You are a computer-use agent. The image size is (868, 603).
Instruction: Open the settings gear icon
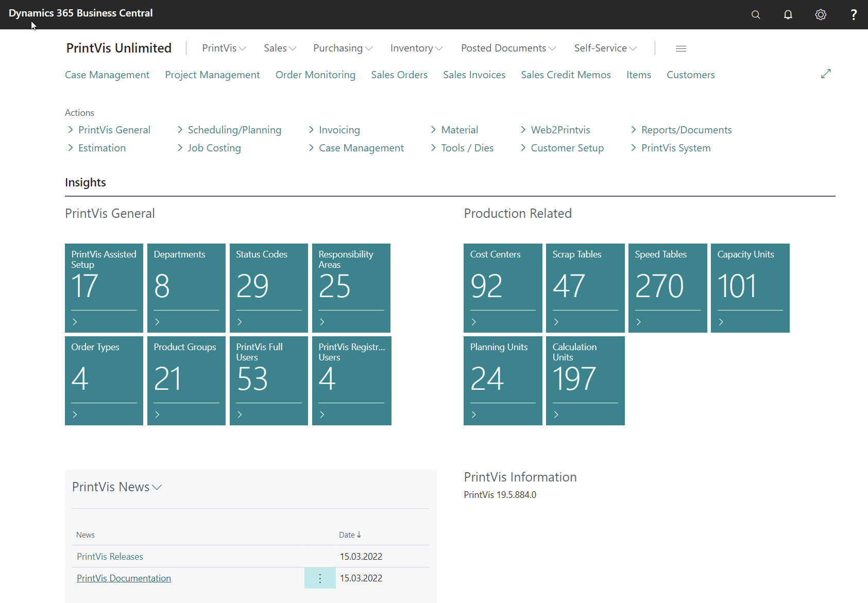point(821,14)
